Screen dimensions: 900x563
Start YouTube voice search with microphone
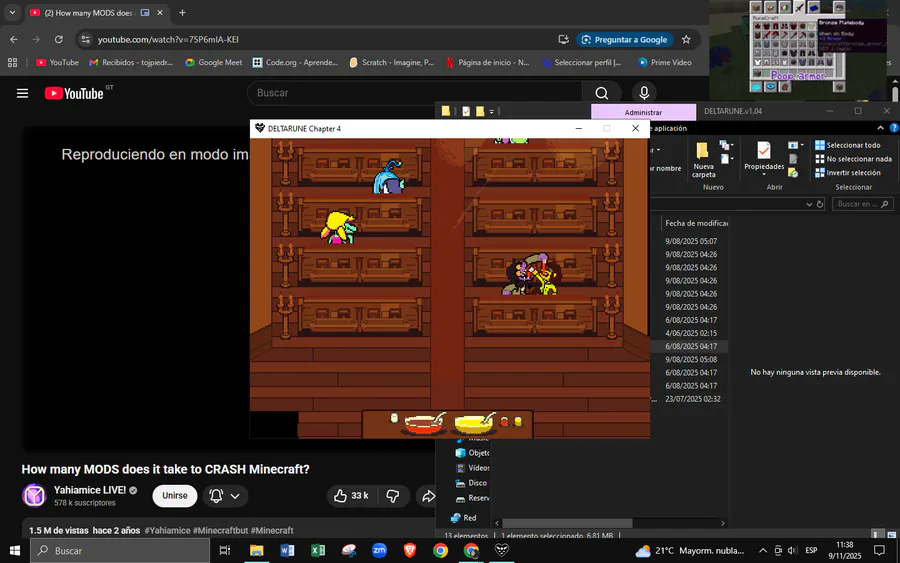(644, 93)
